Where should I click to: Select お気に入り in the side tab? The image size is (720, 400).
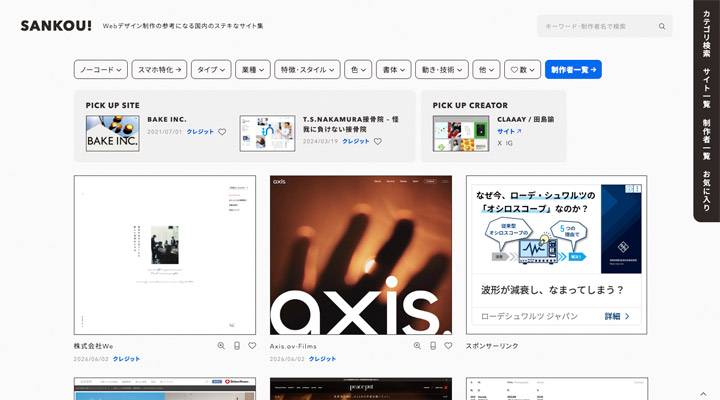click(x=706, y=191)
